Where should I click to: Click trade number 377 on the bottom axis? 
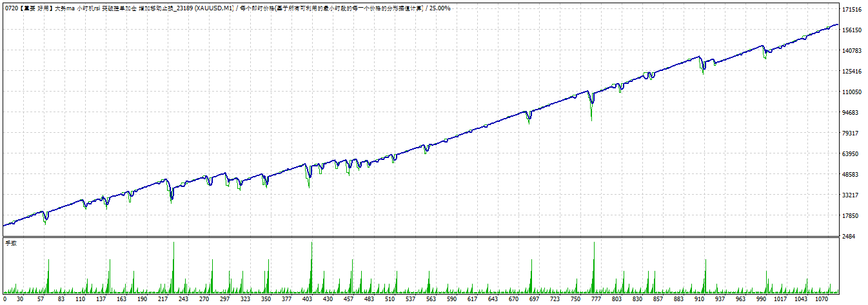(x=286, y=299)
